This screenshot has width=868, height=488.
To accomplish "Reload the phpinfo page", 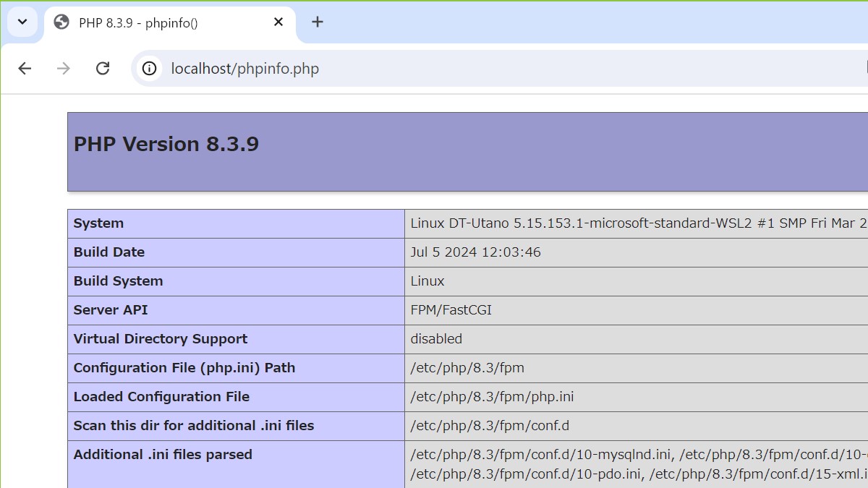I will 103,69.
